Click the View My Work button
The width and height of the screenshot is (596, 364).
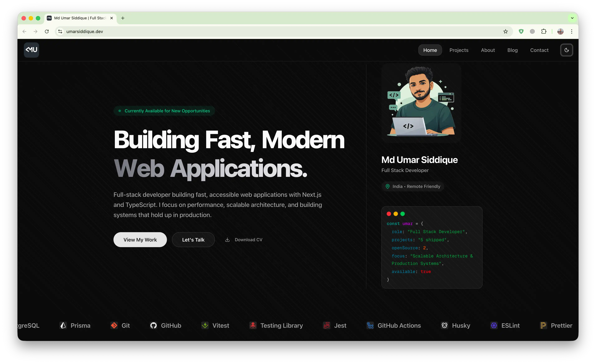[140, 239]
